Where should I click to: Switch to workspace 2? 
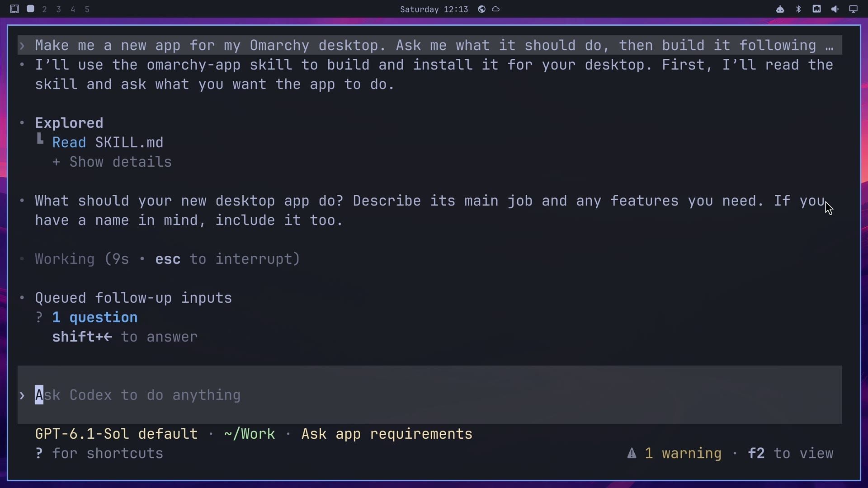44,9
